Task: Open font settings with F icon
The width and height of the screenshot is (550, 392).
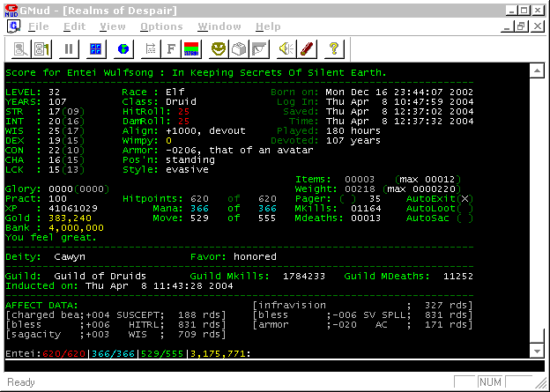Action: point(171,48)
